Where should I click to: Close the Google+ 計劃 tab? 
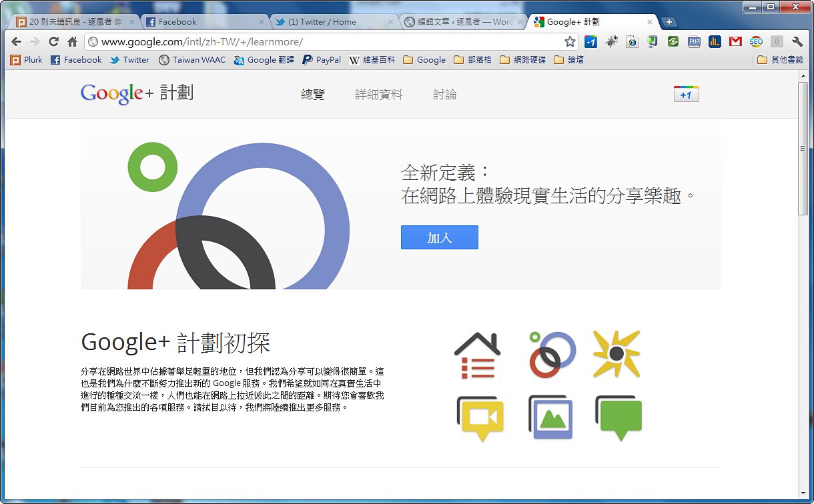pos(650,22)
